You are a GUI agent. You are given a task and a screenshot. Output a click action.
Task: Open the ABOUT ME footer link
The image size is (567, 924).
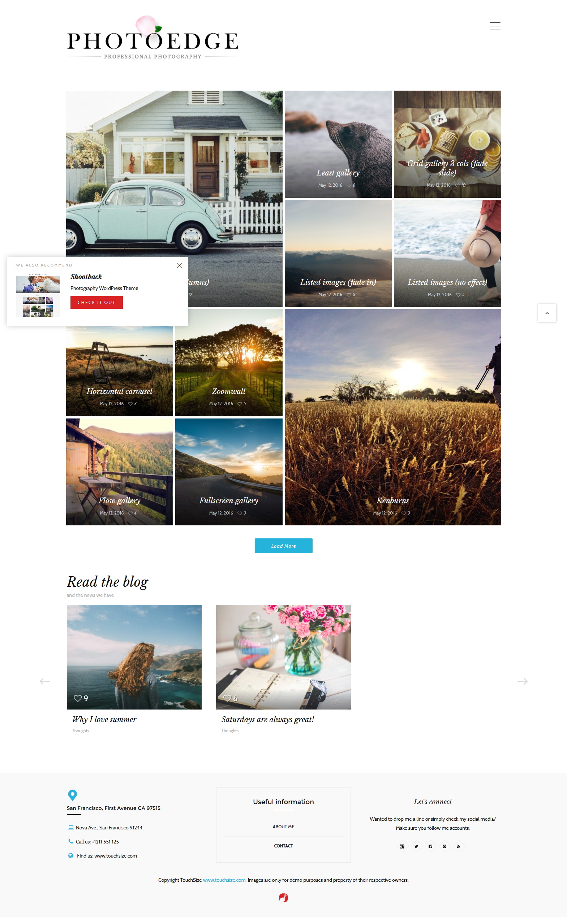[283, 827]
